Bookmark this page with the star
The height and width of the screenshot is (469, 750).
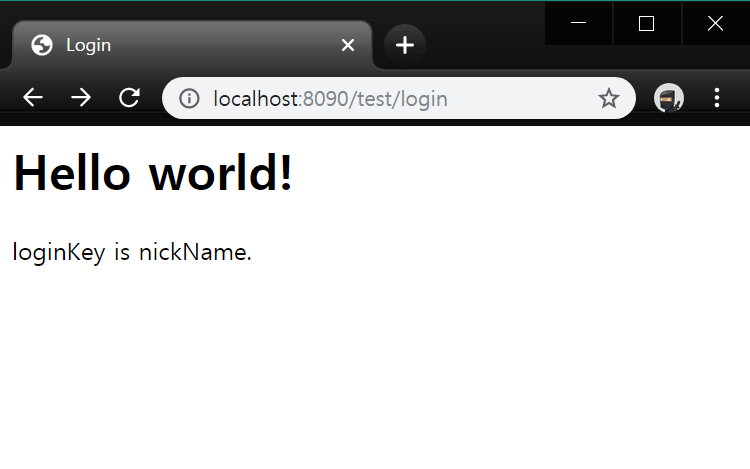tap(608, 98)
